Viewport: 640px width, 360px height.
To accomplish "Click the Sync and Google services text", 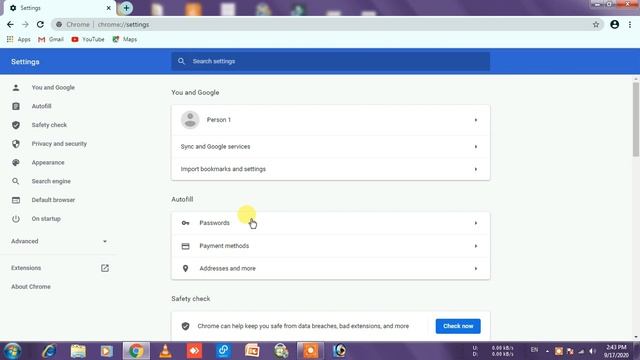I will tap(216, 147).
